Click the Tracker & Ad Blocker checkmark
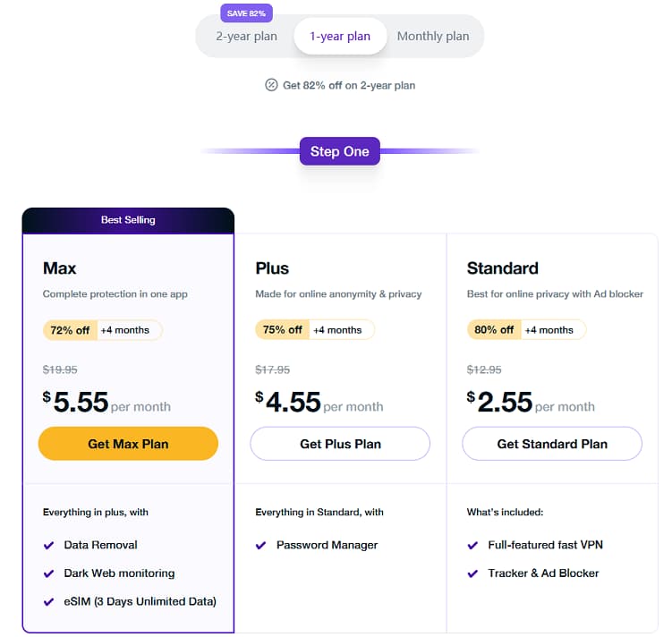 pyautogui.click(x=472, y=573)
